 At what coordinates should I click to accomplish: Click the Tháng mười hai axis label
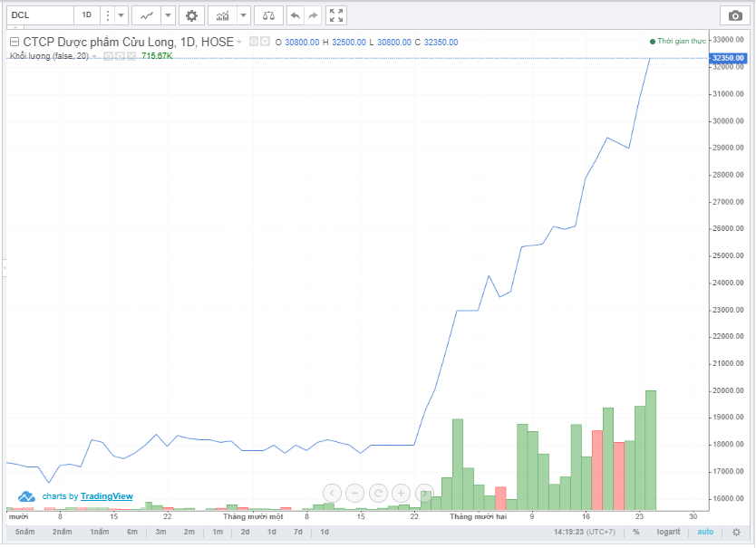479,516
